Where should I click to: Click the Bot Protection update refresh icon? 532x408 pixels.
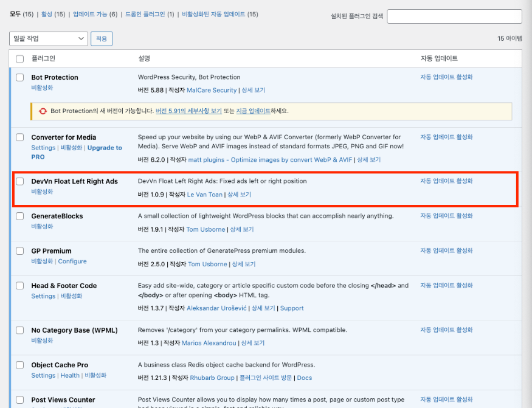(x=43, y=111)
